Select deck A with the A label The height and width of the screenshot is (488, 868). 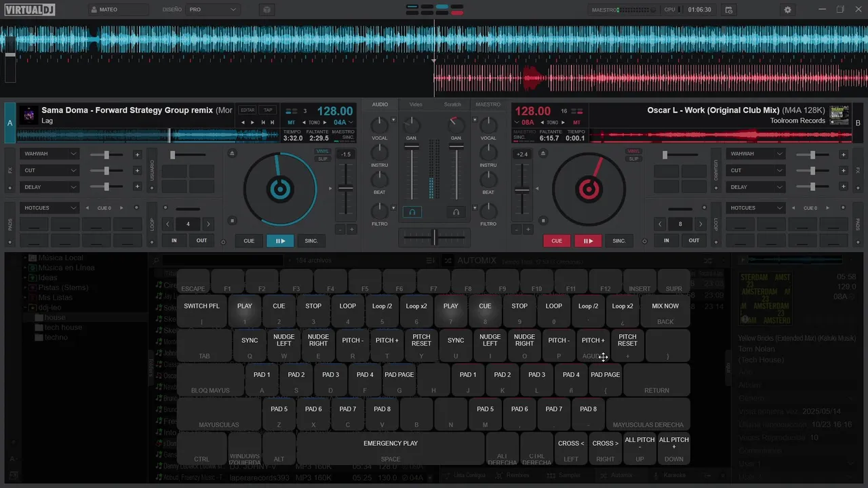coord(9,123)
